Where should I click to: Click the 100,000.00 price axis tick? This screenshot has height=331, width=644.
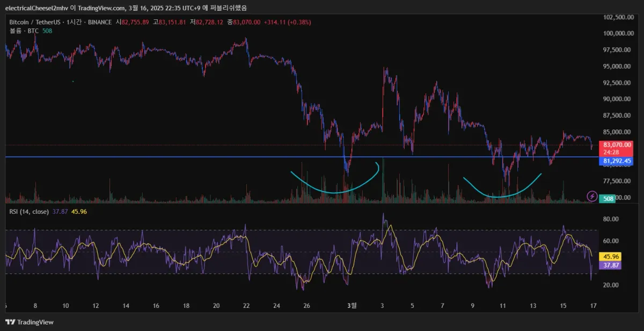click(x=618, y=33)
